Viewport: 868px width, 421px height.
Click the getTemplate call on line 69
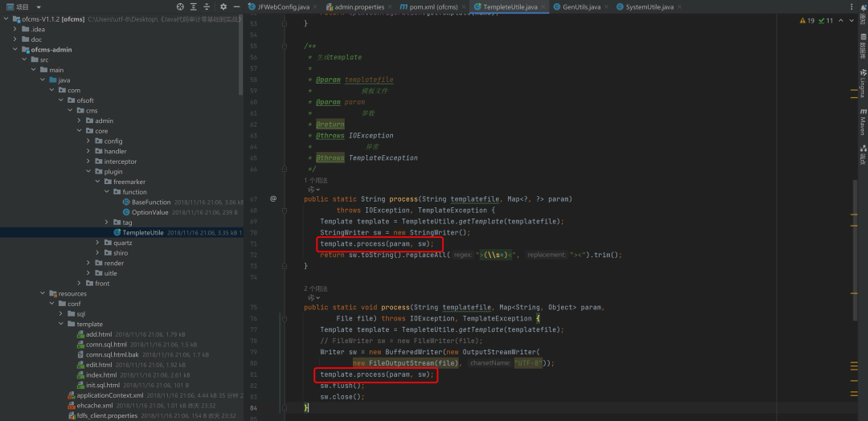[x=481, y=221]
